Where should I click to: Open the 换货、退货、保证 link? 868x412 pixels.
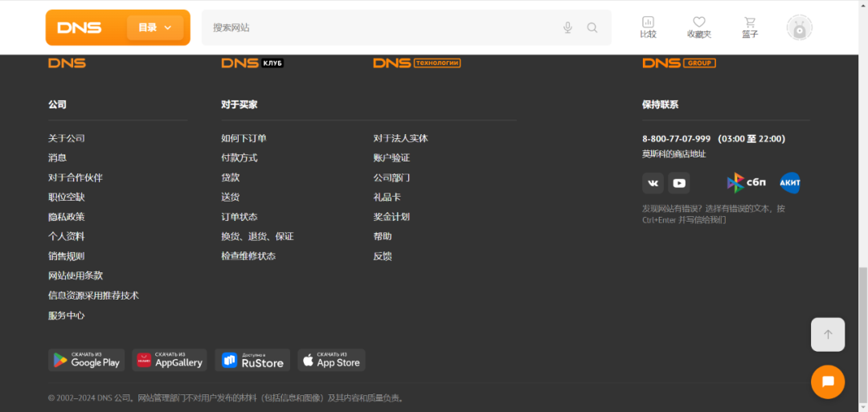[257, 237]
